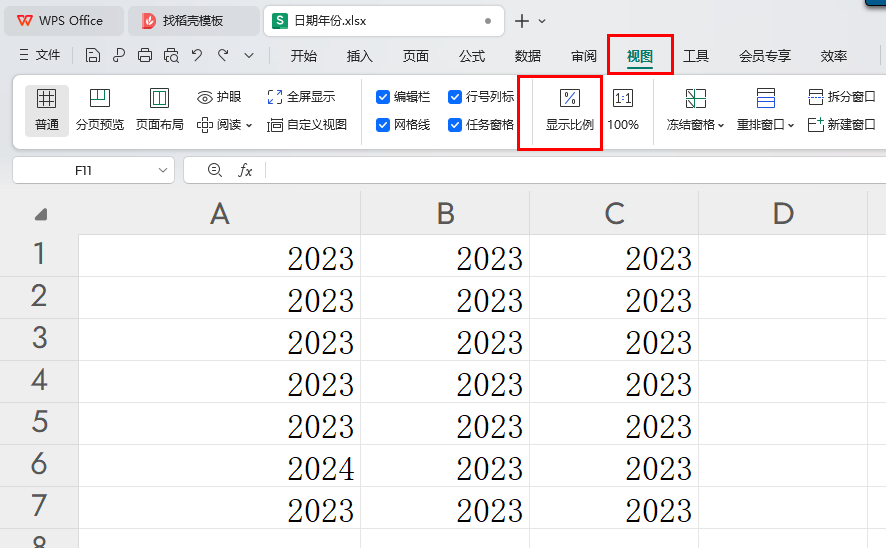The width and height of the screenshot is (886, 548).
Task: Select 普通 normal view
Action: pos(47,110)
